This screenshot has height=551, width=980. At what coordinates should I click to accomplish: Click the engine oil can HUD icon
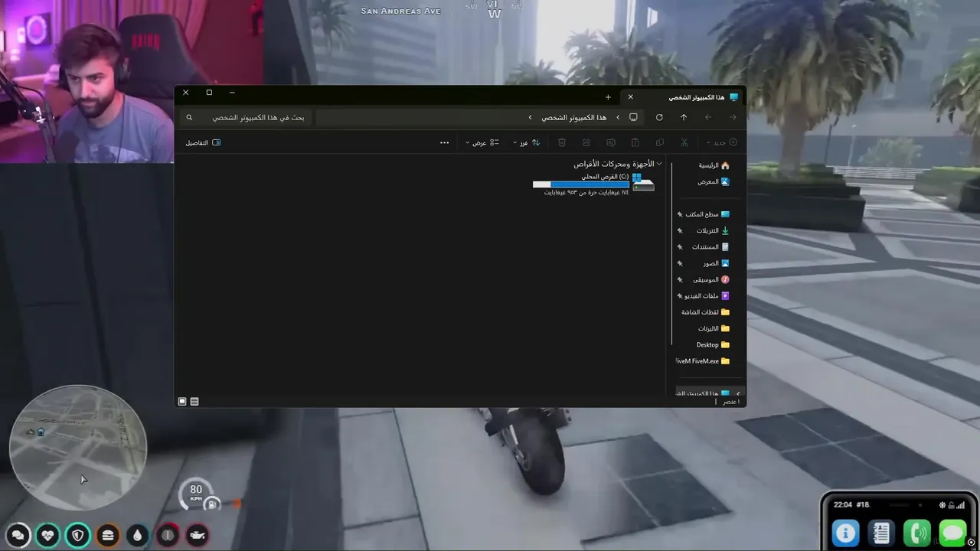point(198,535)
